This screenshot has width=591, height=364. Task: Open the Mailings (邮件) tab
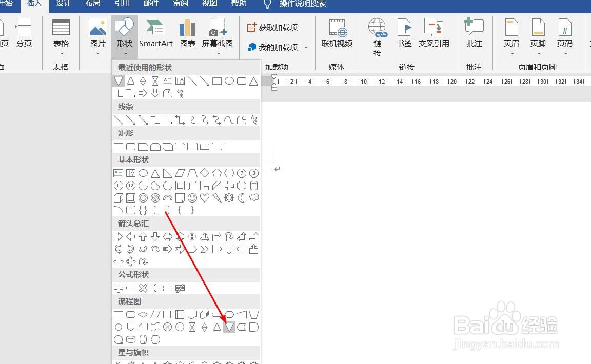click(151, 4)
